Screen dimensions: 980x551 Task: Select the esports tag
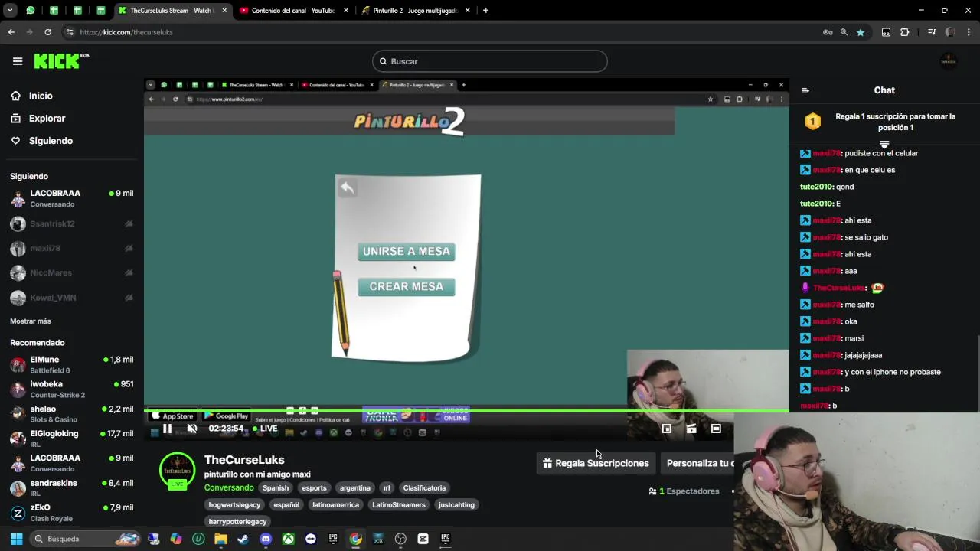click(x=314, y=487)
